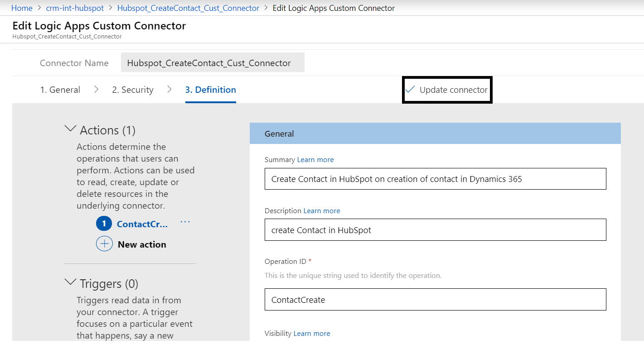Click the checkmark on Update connector
This screenshot has height=344, width=644.
(x=410, y=90)
